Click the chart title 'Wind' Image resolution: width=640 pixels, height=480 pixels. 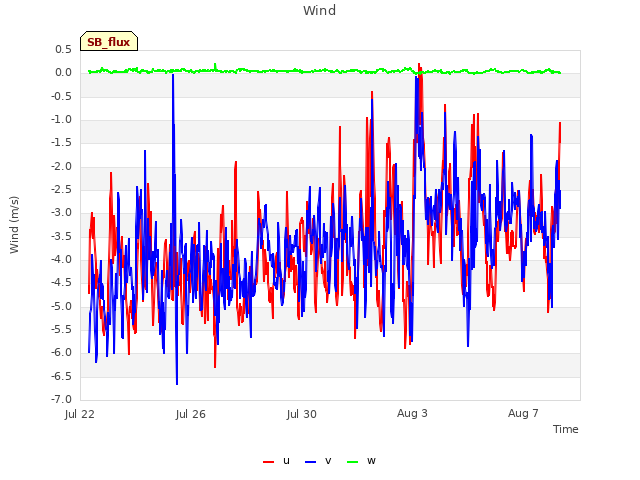(320, 10)
